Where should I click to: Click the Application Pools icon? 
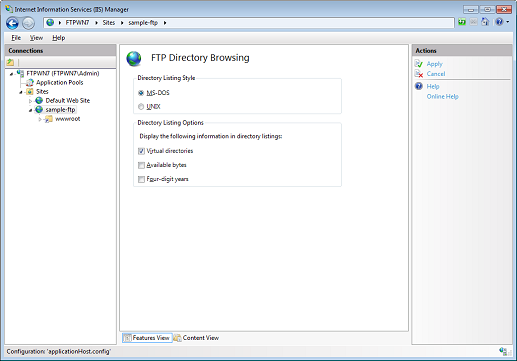(x=30, y=82)
